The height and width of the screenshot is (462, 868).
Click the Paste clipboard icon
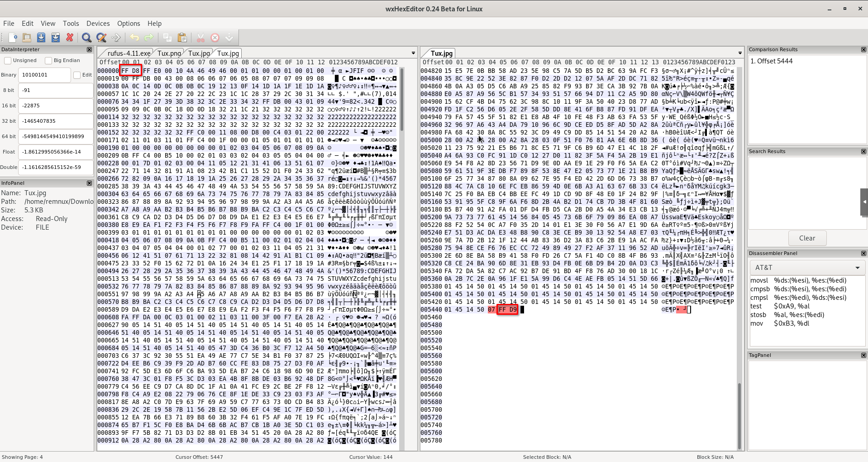[182, 38]
